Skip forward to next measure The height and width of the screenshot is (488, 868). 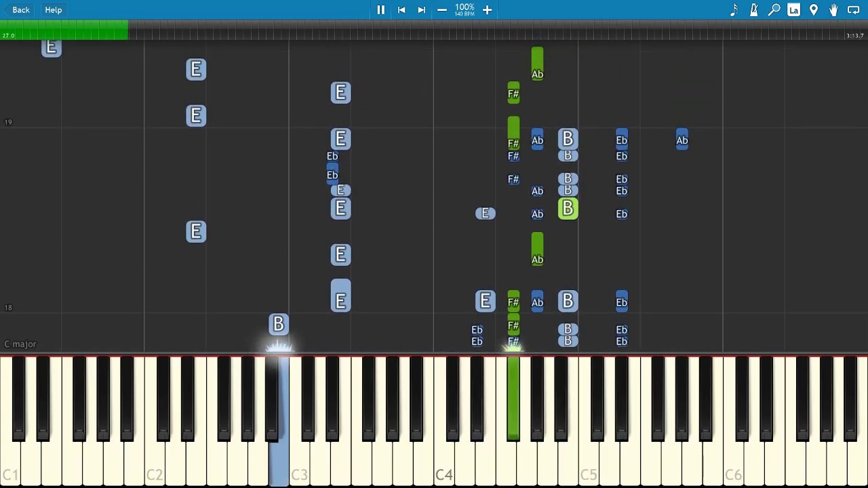(x=421, y=10)
